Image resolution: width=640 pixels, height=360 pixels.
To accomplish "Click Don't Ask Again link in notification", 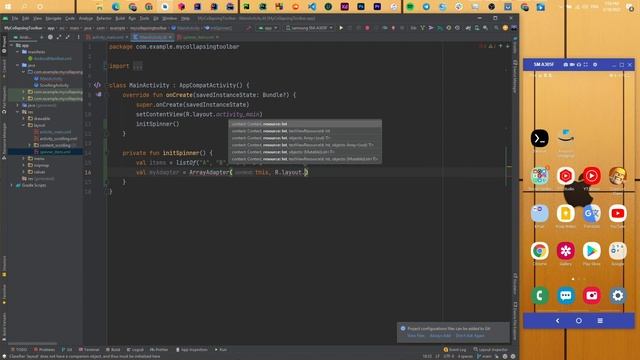I will 470,336.
